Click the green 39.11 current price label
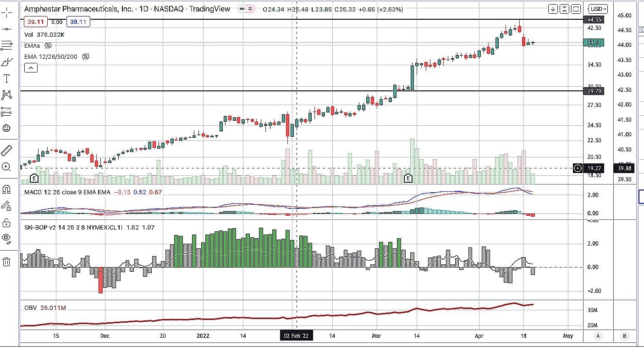This screenshot has height=347, width=644. pos(594,43)
